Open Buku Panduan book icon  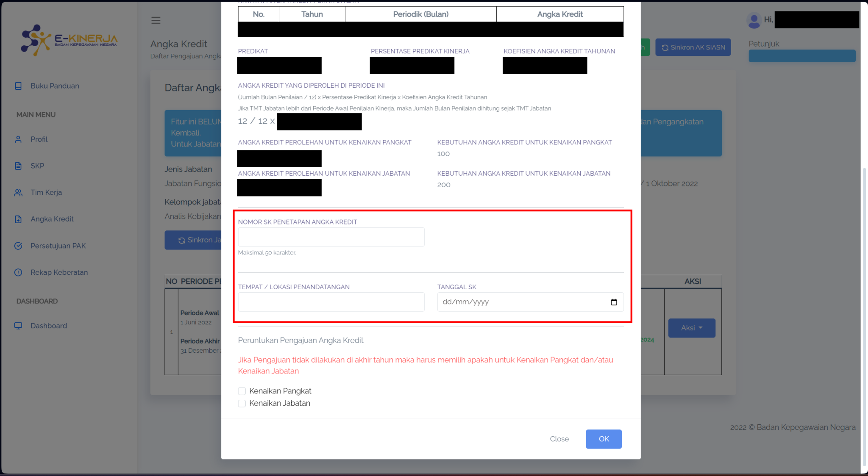[x=18, y=86]
